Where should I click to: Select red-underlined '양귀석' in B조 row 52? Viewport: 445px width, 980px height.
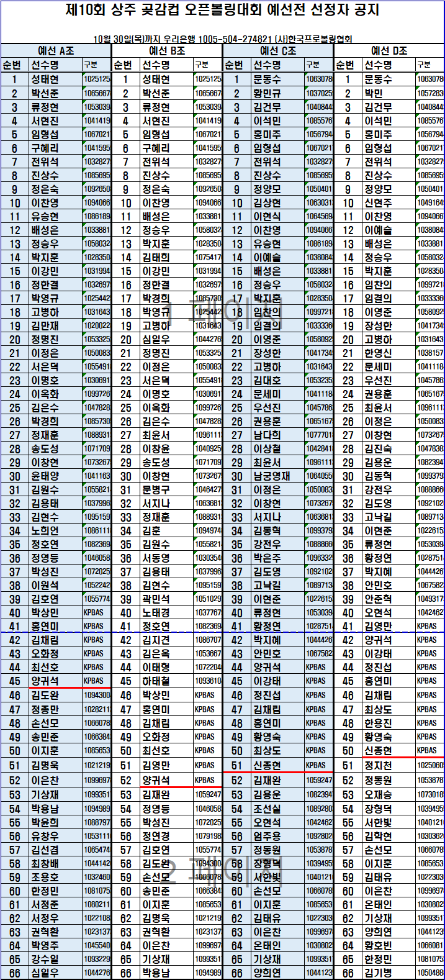(x=156, y=779)
